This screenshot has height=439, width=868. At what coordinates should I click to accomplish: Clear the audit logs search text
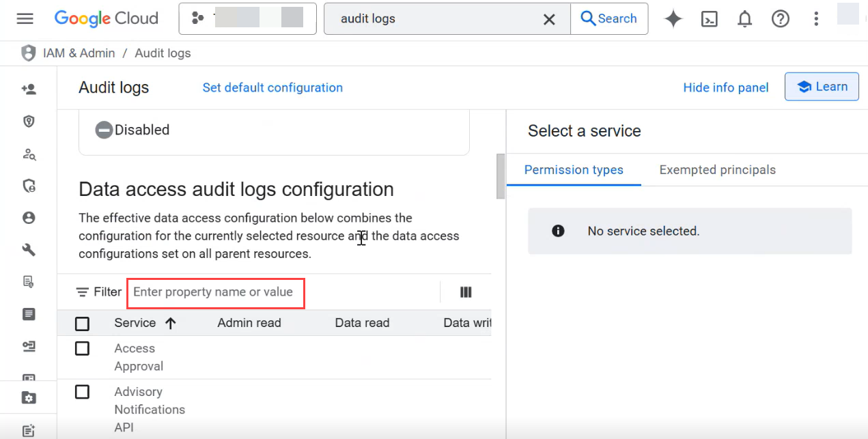coord(548,19)
